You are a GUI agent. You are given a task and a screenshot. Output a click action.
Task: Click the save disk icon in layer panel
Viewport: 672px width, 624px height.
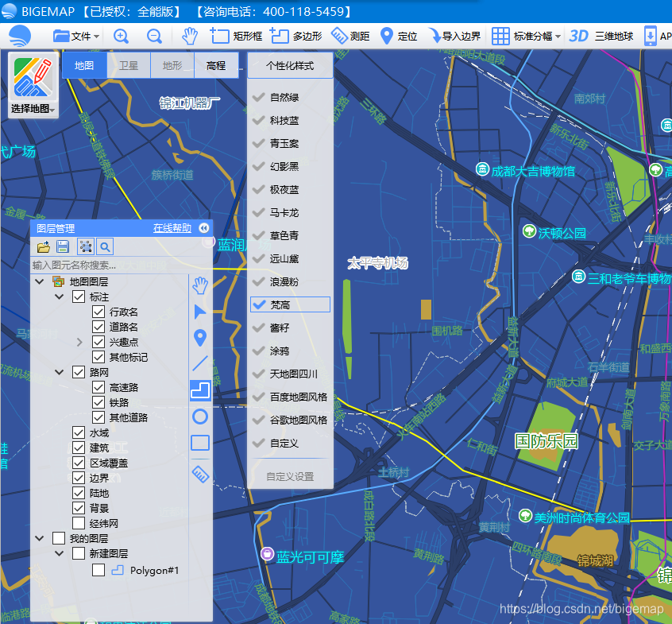point(63,246)
